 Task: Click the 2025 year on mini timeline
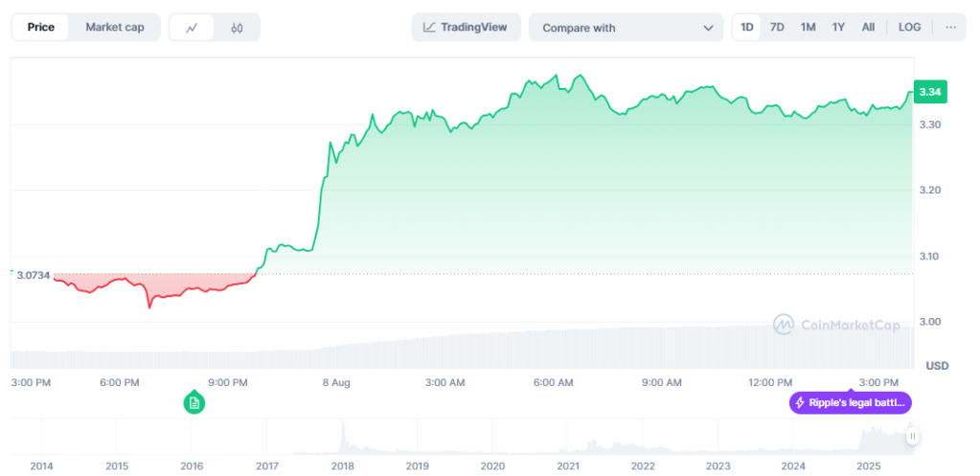[x=868, y=466]
